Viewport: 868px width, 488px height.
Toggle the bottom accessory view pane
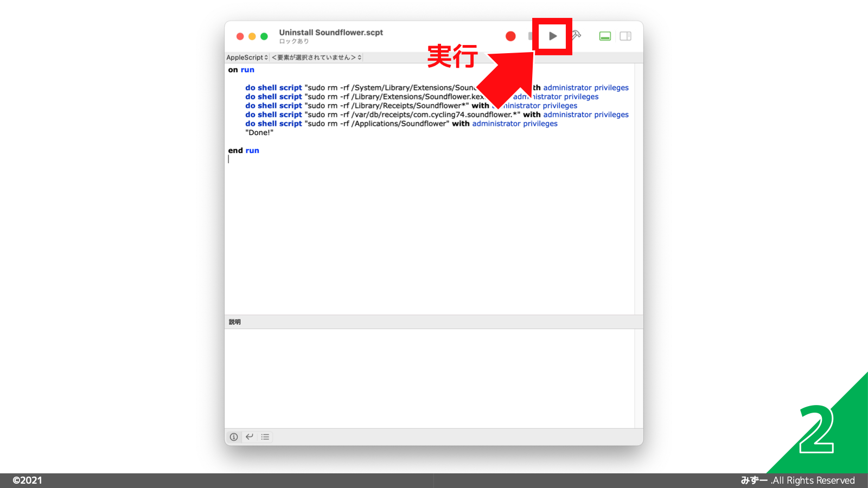[x=605, y=36]
